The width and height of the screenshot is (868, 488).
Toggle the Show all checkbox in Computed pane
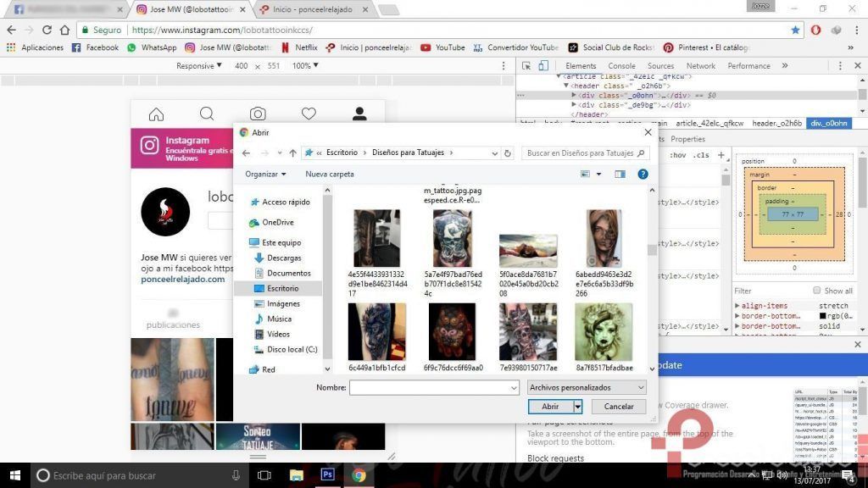pyautogui.click(x=816, y=291)
